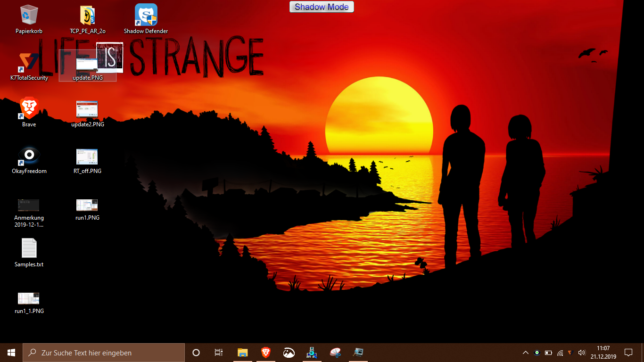Click the OkayFreedom VPN tray icon
Viewport: 644px width, 362px height.
pyautogui.click(x=537, y=353)
